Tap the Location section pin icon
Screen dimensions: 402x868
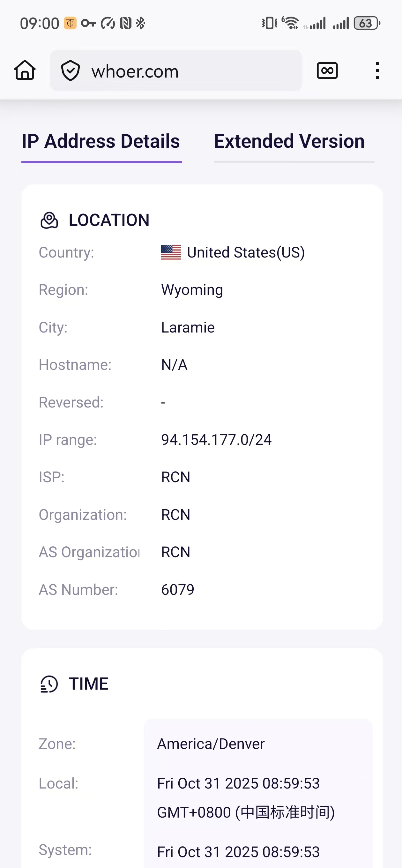tap(49, 221)
